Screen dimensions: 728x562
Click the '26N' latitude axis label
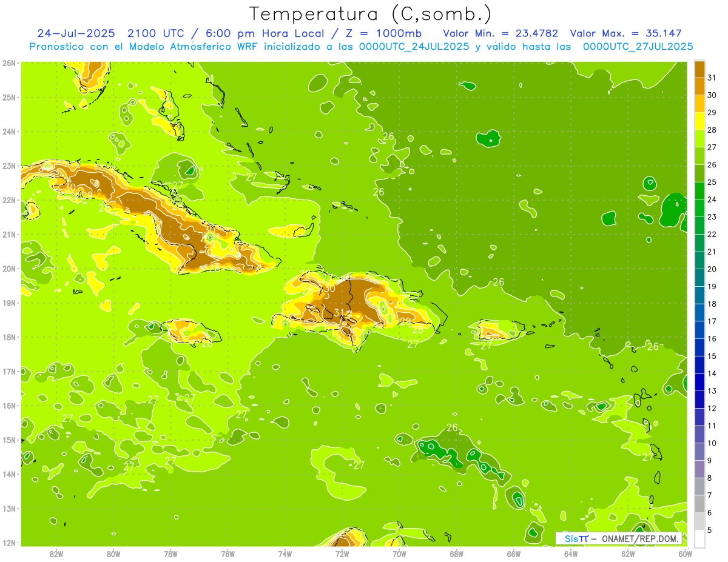[9, 62]
